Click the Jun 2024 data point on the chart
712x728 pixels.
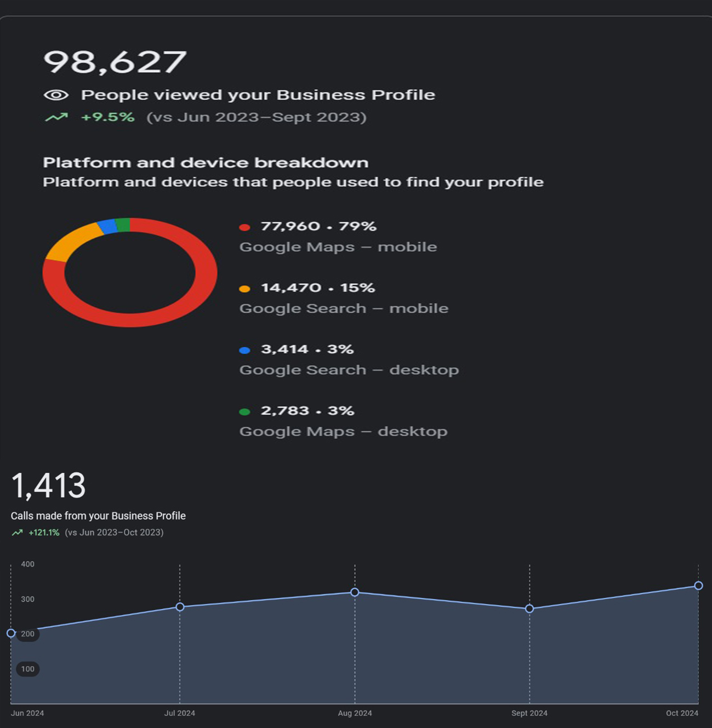pyautogui.click(x=11, y=633)
